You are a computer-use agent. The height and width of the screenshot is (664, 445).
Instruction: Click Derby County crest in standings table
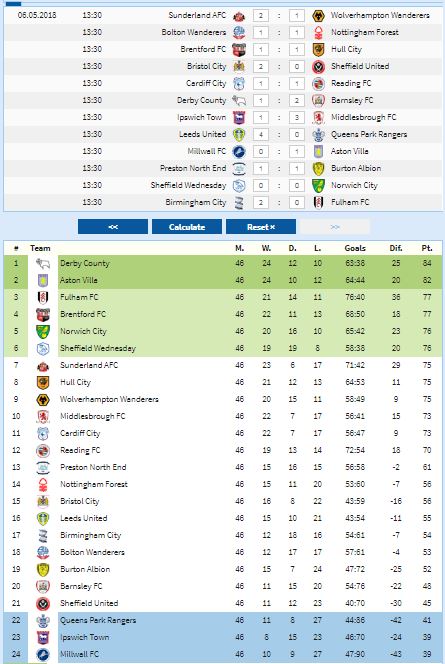point(43,263)
